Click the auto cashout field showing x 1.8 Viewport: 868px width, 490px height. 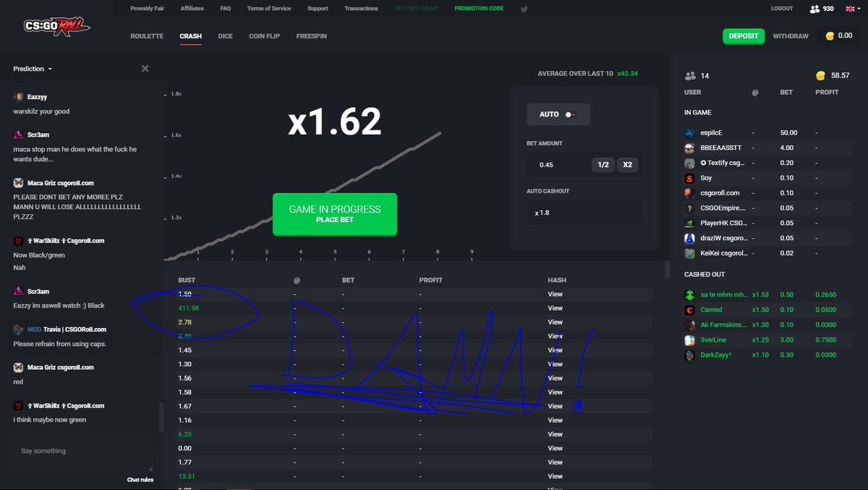pyautogui.click(x=584, y=213)
